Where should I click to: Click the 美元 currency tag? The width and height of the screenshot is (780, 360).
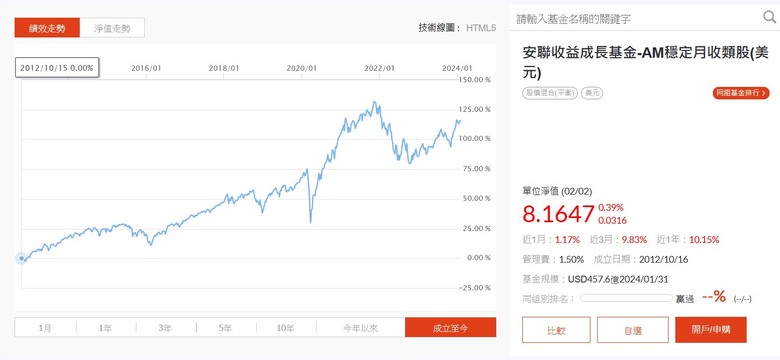[x=591, y=93]
